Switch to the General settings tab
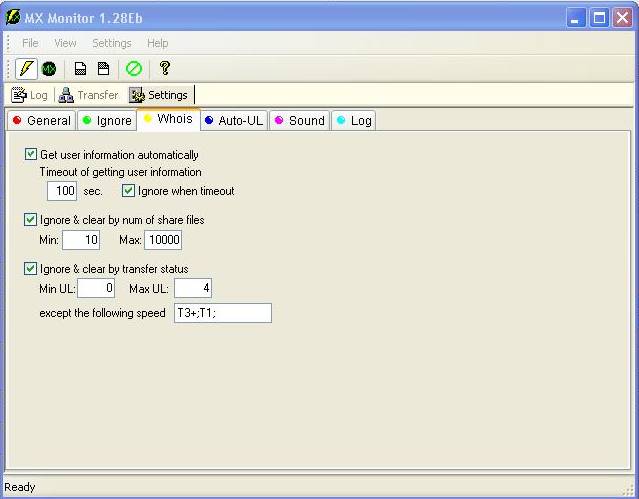The image size is (639, 499). click(x=41, y=121)
